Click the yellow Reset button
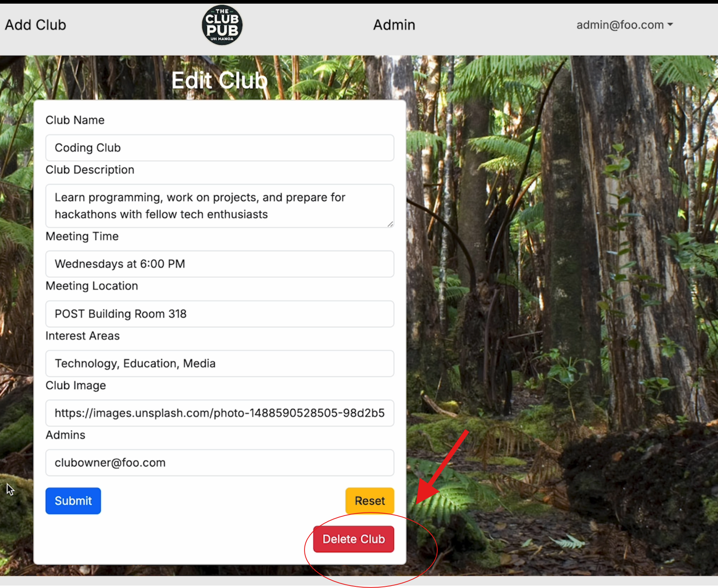 (x=369, y=501)
